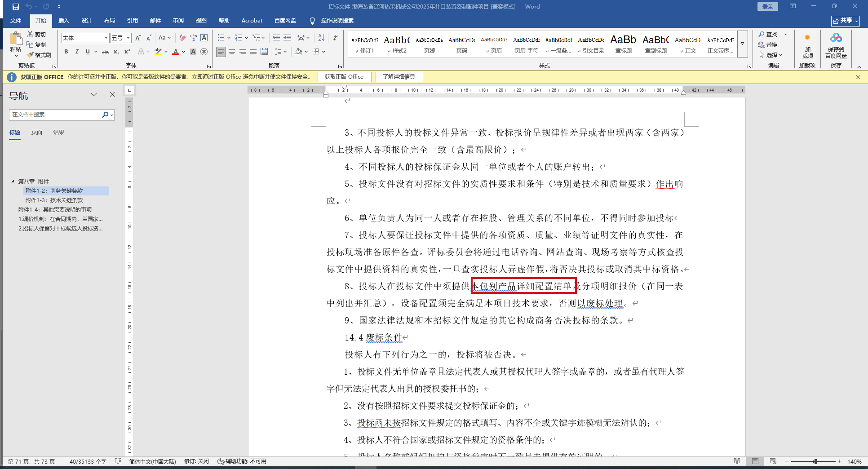Open the font size dropdown (五号)
Viewport: 868px width, 469px height.
point(128,38)
